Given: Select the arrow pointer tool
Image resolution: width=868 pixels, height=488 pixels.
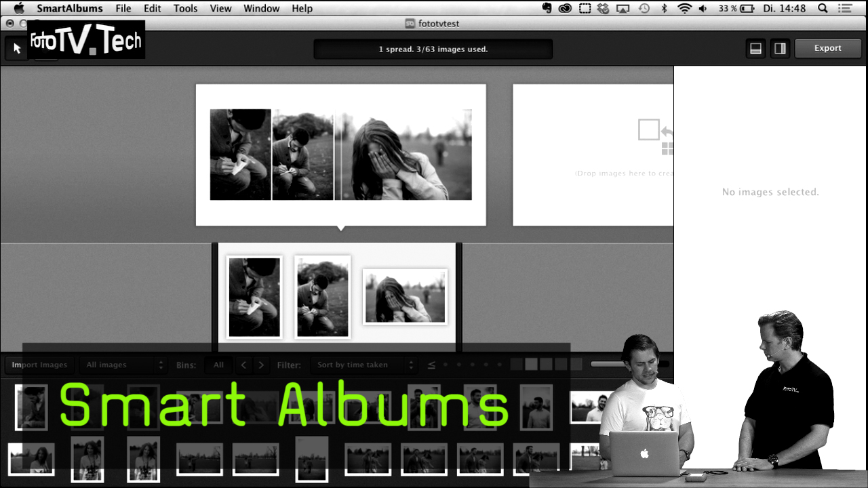Looking at the screenshot, I should coord(16,48).
